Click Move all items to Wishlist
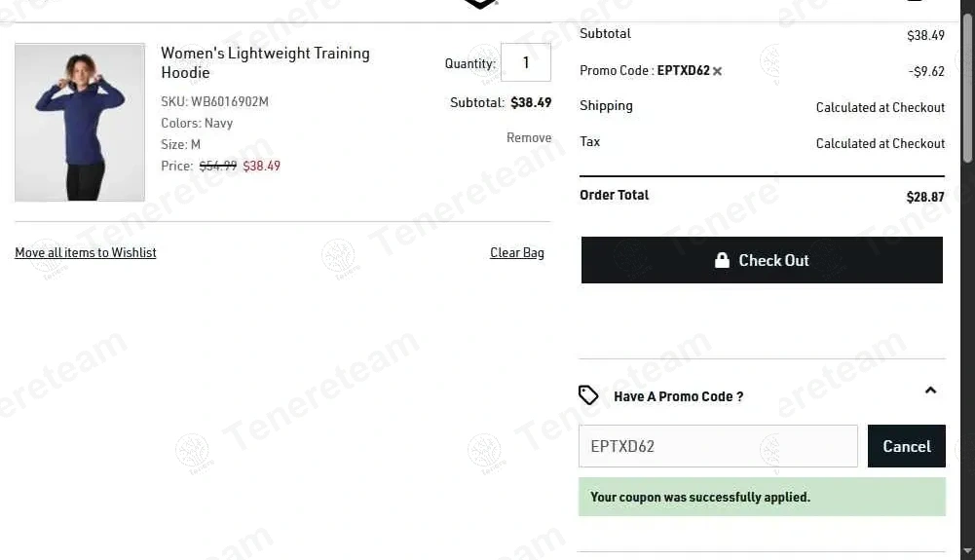This screenshot has width=975, height=560. pyautogui.click(x=86, y=253)
